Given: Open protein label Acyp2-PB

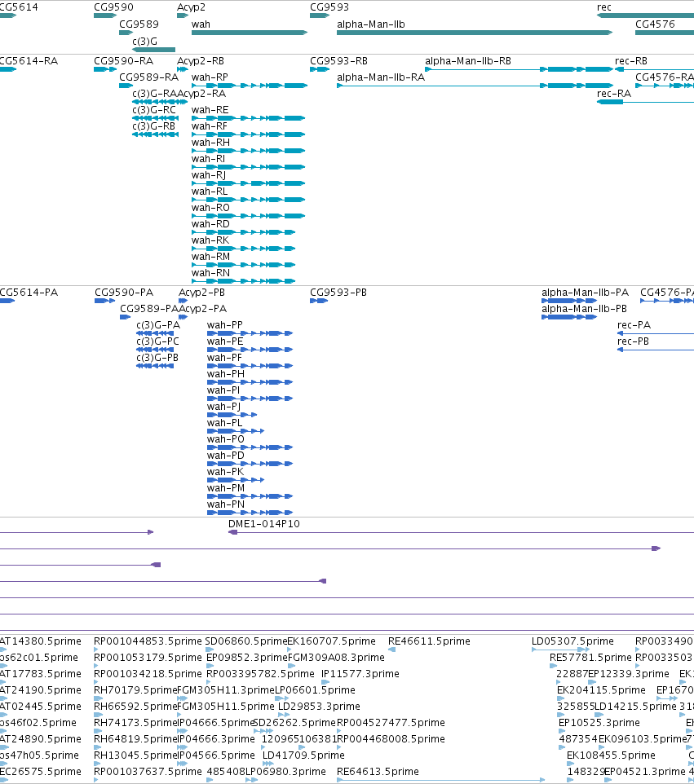Looking at the screenshot, I should (x=201, y=293).
